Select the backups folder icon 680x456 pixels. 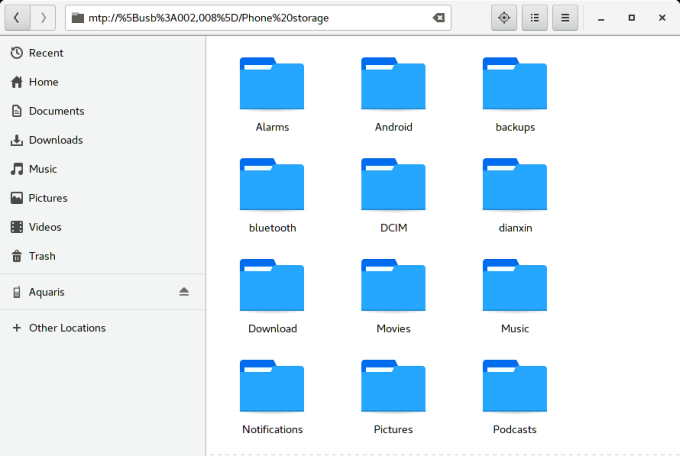click(x=515, y=83)
